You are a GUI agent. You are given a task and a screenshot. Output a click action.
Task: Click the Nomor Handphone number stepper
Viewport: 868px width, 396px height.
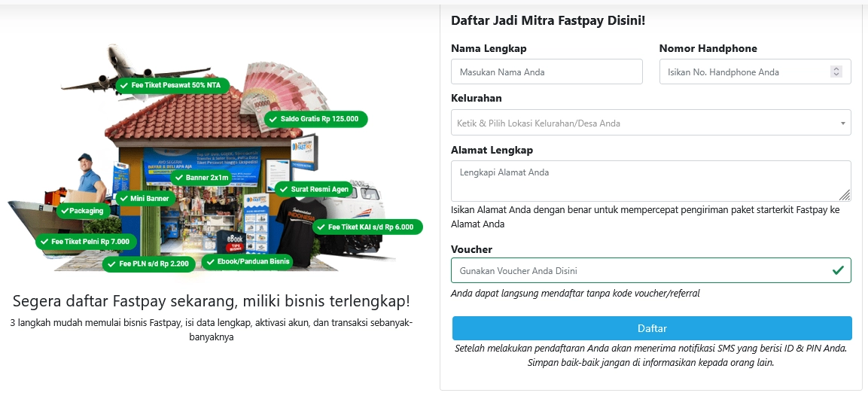pyautogui.click(x=836, y=72)
